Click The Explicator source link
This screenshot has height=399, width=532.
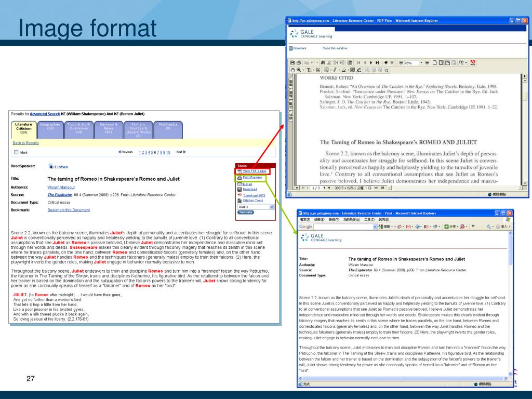[60, 195]
